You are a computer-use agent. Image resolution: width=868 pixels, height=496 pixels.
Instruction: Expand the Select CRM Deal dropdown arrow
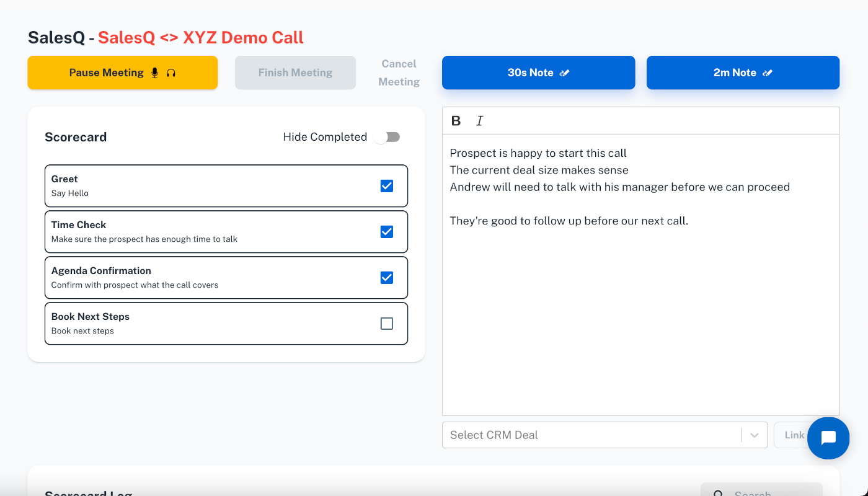pyautogui.click(x=754, y=435)
